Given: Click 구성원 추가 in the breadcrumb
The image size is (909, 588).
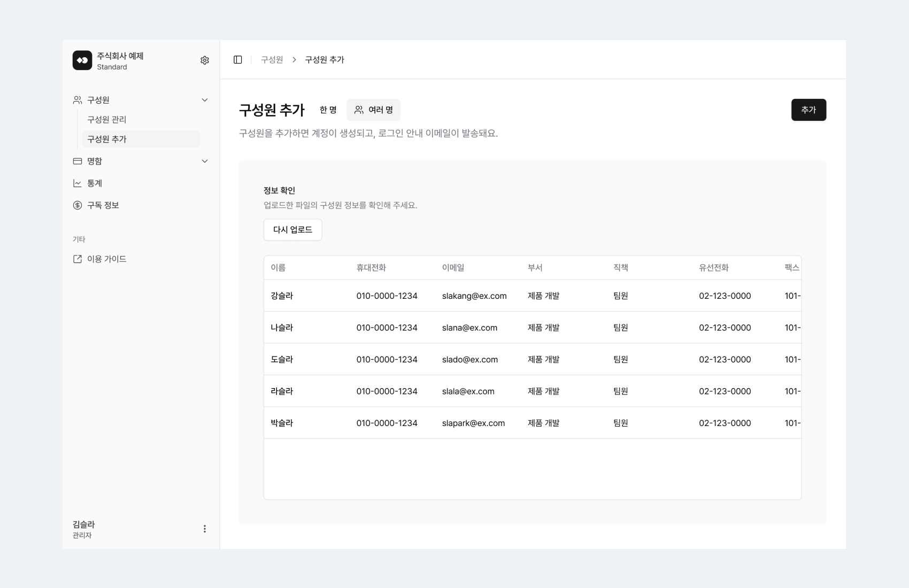Looking at the screenshot, I should 325,60.
